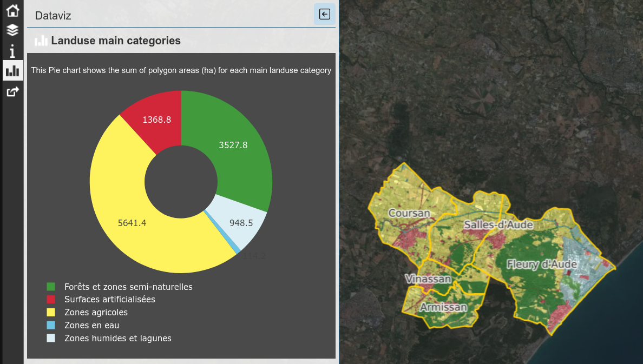Click the Zones humides et lagunes legend label
This screenshot has width=643, height=364.
pos(118,338)
